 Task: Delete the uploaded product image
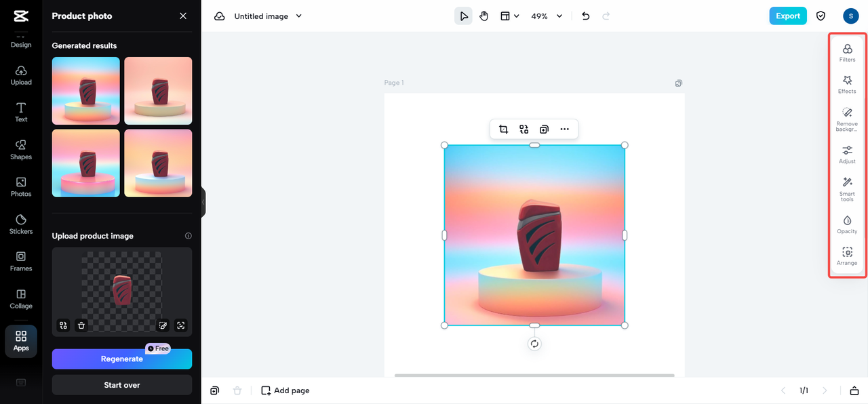click(81, 325)
